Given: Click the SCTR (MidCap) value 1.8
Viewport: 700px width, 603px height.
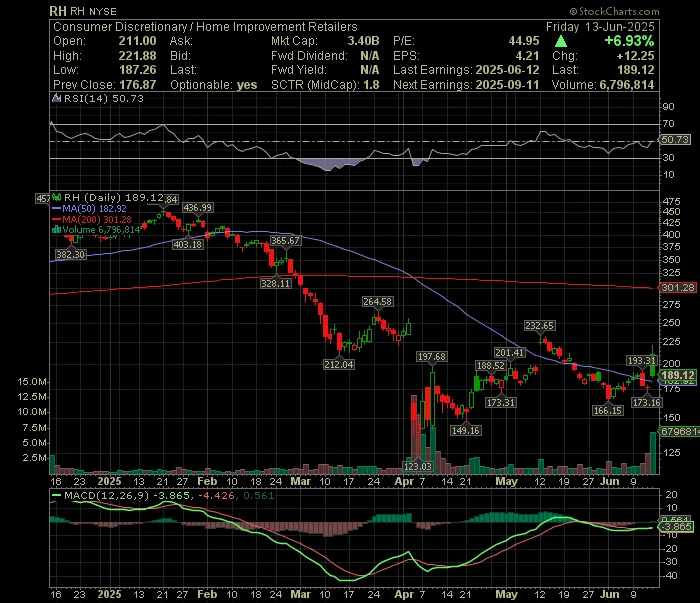Looking at the screenshot, I should [x=371, y=85].
